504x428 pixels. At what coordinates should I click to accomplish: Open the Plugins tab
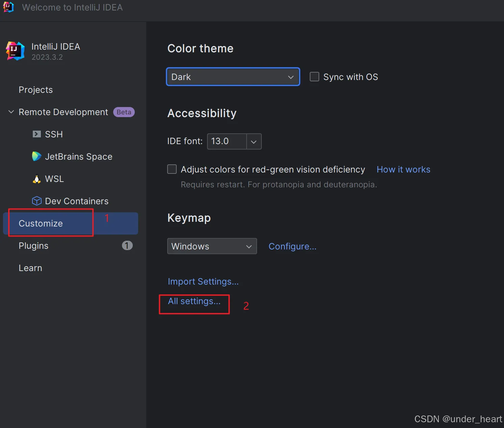tap(33, 246)
